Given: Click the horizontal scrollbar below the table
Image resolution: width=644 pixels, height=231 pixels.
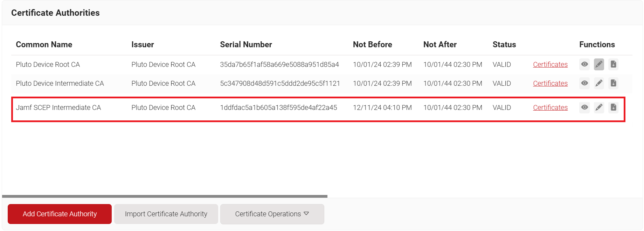Looking at the screenshot, I should (x=165, y=196).
